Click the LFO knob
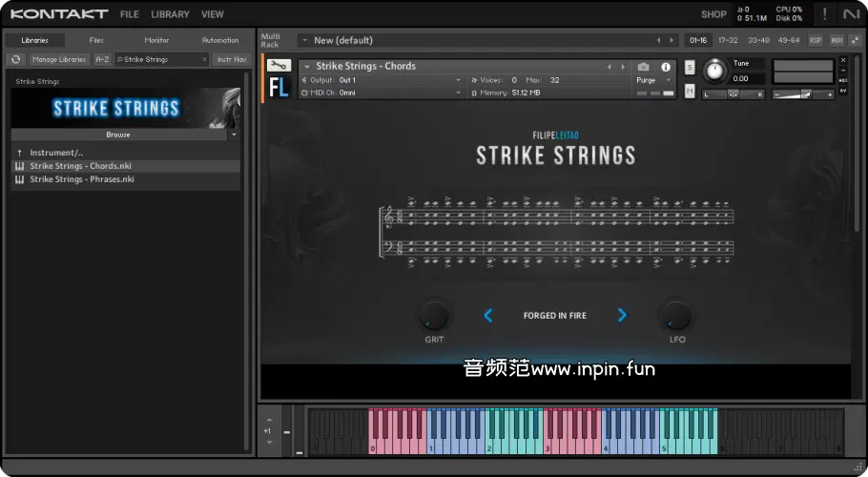The height and width of the screenshot is (477, 868). click(x=676, y=316)
